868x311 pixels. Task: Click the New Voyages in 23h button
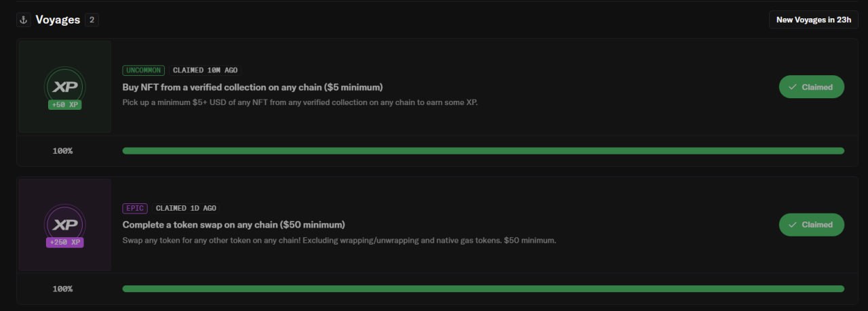pos(814,20)
